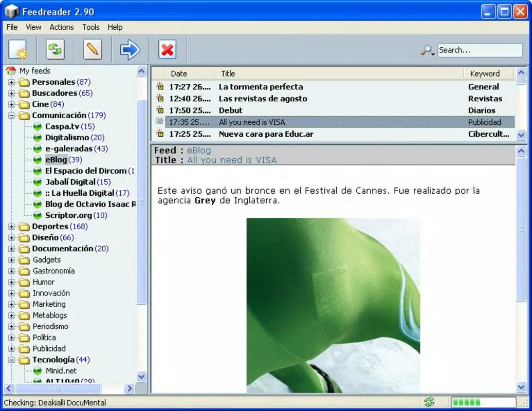Viewport: 532px width, 411px height.
Task: Click unread icon of Las revistas de agosto
Action: pos(159,98)
